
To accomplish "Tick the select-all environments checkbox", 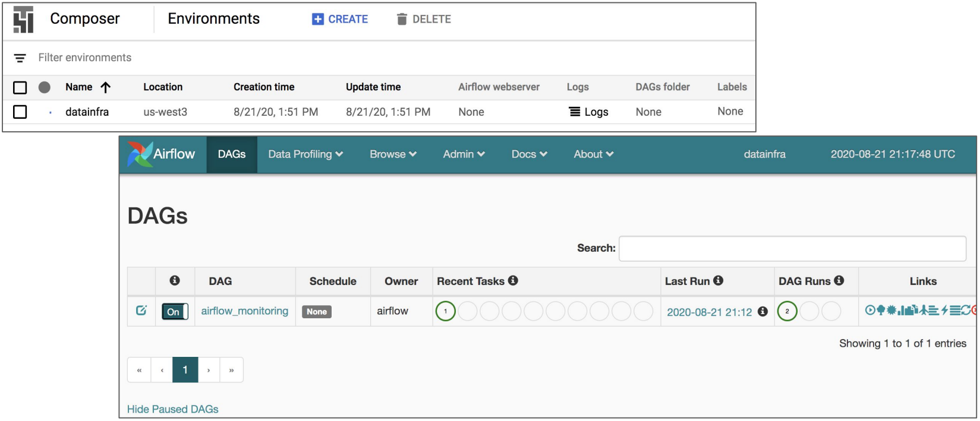I will point(20,88).
